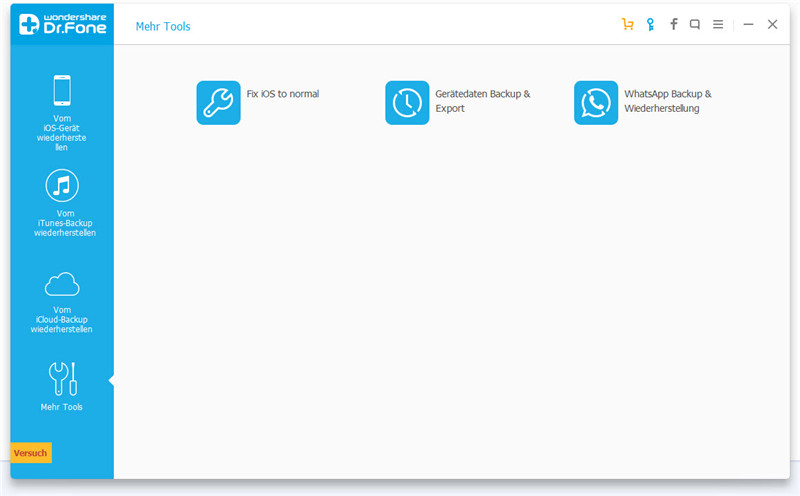
Task: Open the shopping cart purchase icon
Action: 628,24
